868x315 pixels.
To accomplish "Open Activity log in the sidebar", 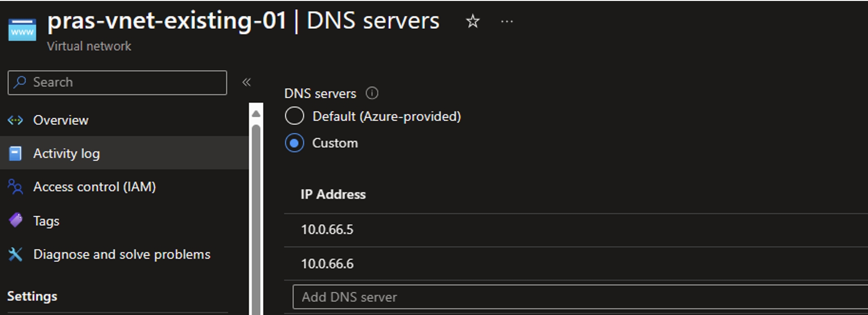I will coord(124,153).
